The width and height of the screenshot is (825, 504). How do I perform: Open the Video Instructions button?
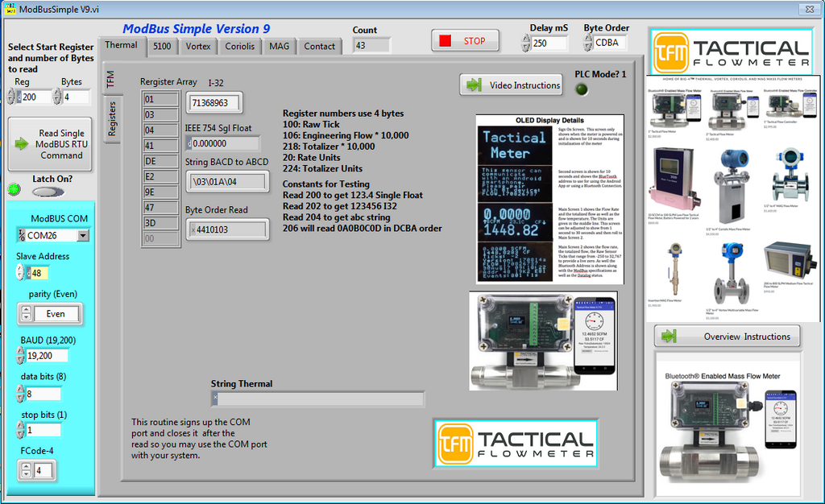(511, 85)
